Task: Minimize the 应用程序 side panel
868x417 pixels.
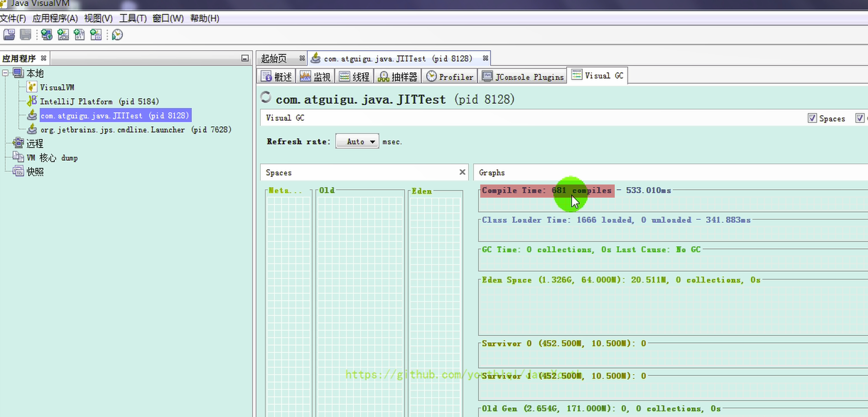Action: click(245, 58)
